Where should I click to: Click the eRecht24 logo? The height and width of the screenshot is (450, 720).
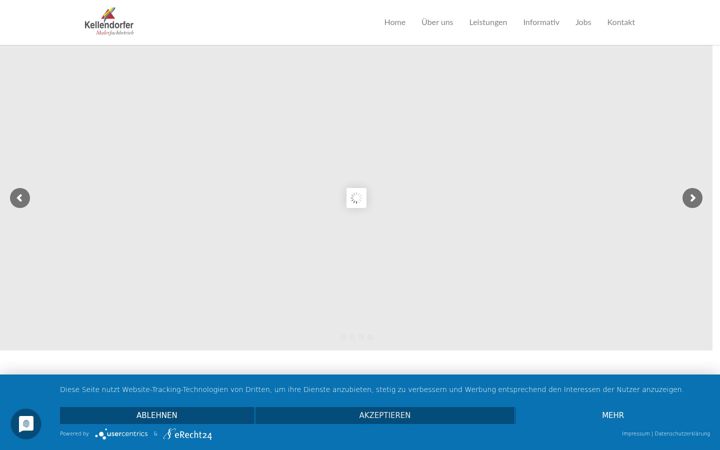(x=187, y=434)
